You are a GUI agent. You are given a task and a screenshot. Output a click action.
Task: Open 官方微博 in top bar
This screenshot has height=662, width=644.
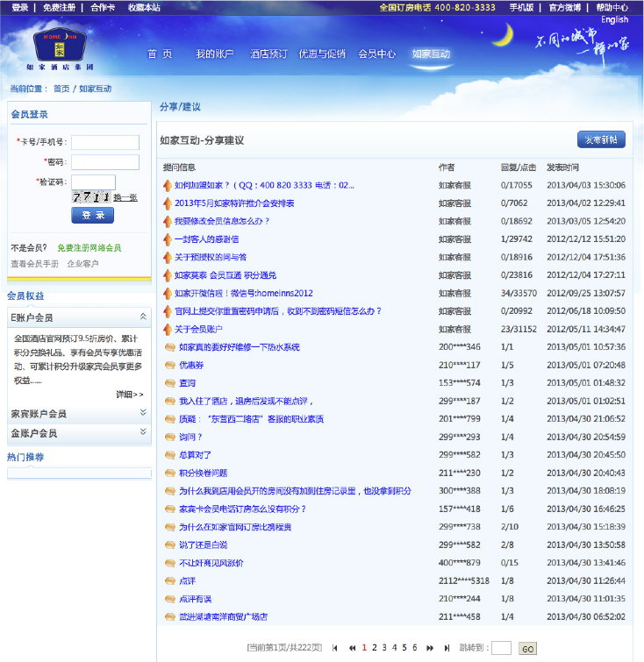564,8
